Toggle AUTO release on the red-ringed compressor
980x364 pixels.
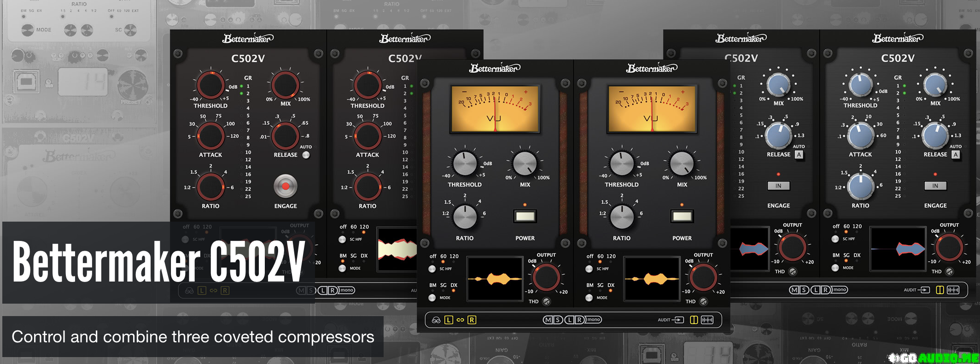(306, 155)
